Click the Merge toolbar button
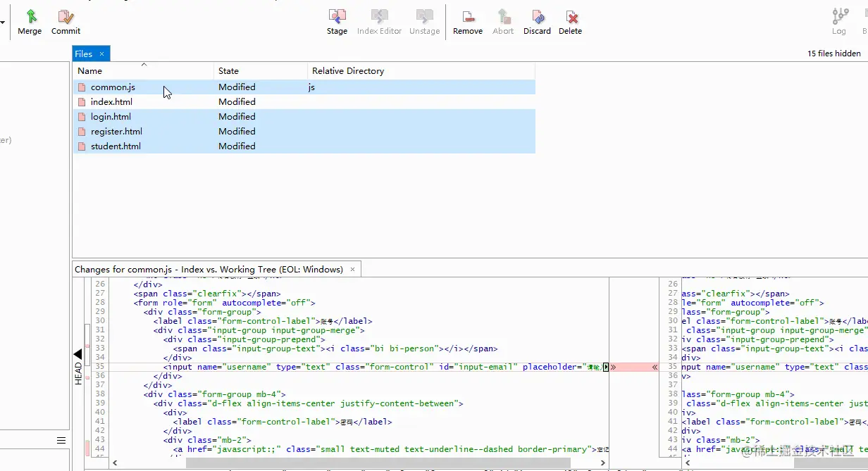 coord(30,22)
